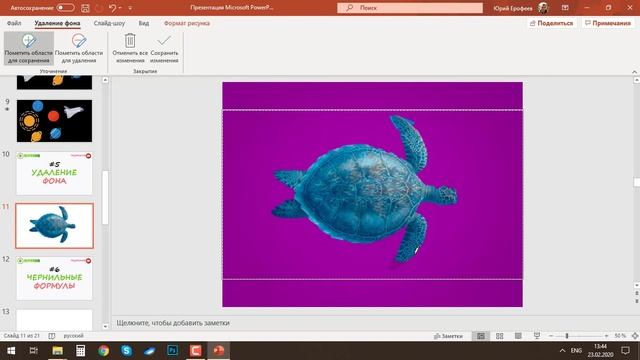640x360 pixels.
Task: Open the Файл menu
Action: tap(14, 23)
